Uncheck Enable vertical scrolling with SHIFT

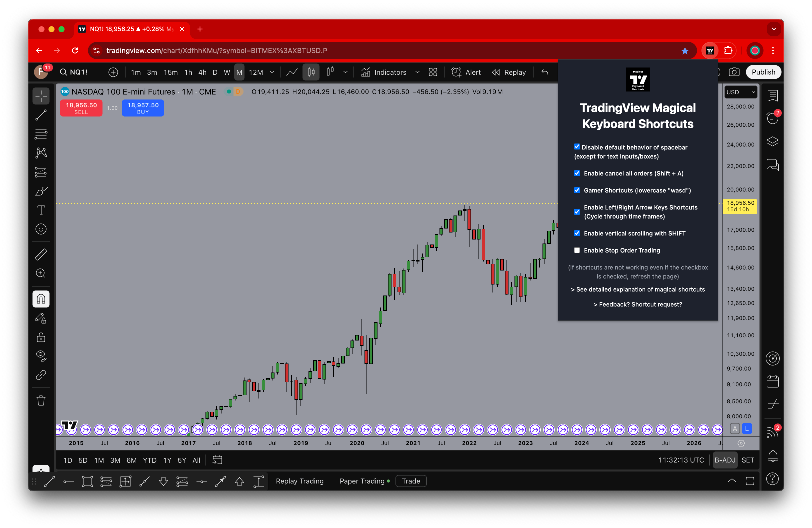point(577,233)
